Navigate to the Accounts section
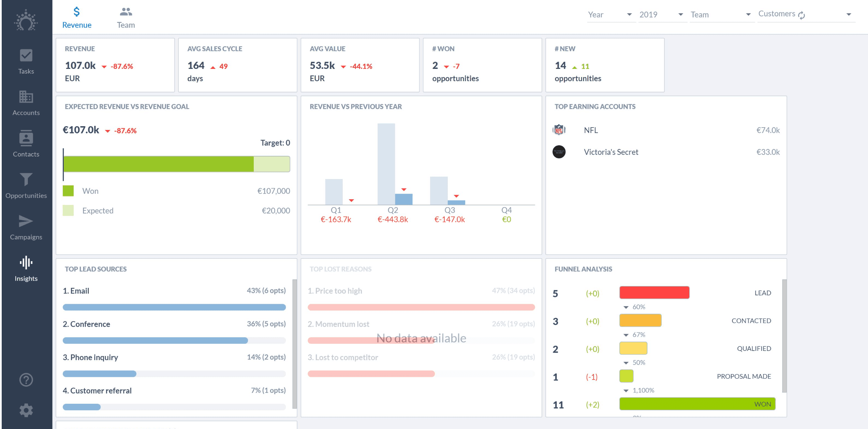 pos(26,102)
